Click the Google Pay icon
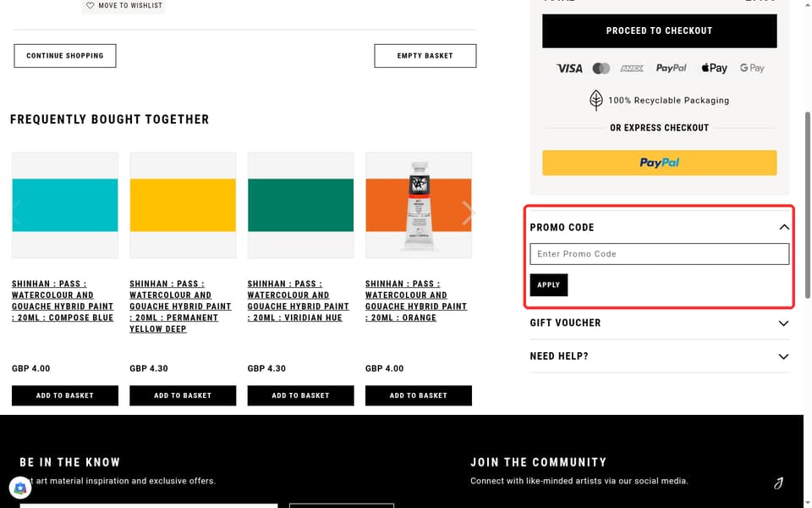The width and height of the screenshot is (812, 508). pyautogui.click(x=751, y=69)
